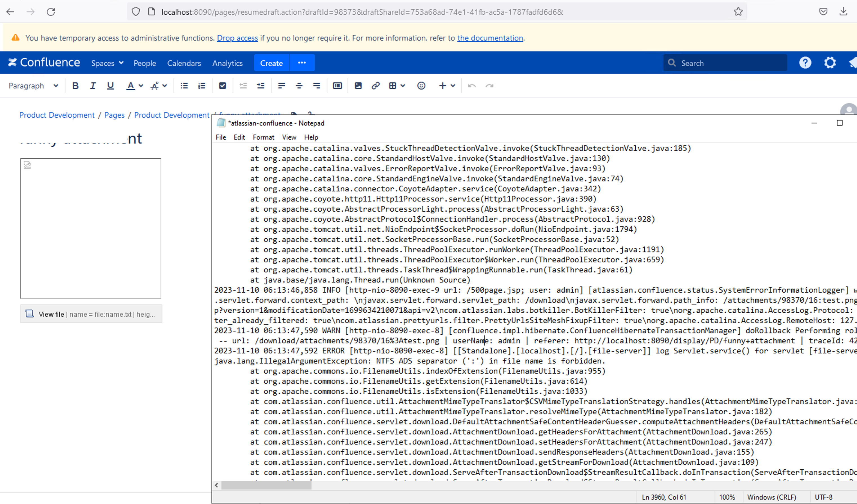The image size is (857, 504).
Task: Expand the insert table dropdown
Action: (403, 86)
